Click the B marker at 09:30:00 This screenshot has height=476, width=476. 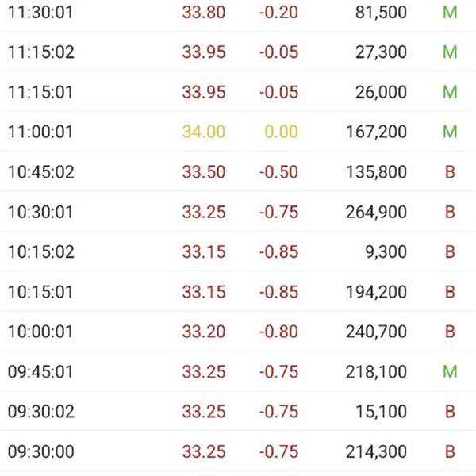point(450,451)
